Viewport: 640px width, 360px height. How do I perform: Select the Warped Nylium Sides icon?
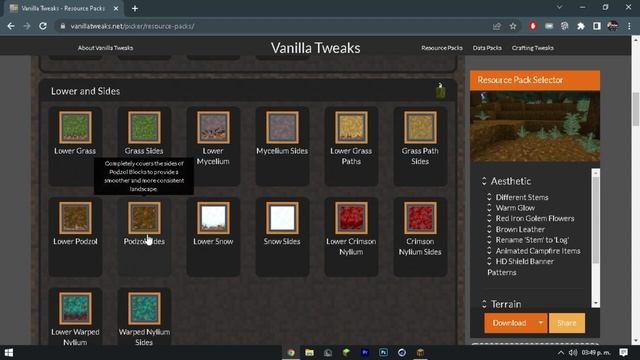[x=144, y=309]
